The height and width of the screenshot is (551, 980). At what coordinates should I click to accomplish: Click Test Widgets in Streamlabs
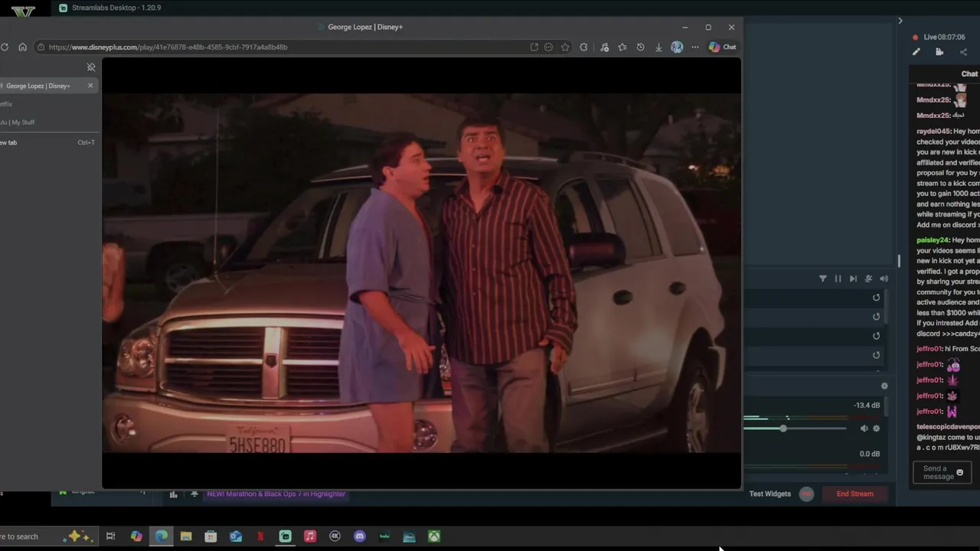(x=769, y=494)
